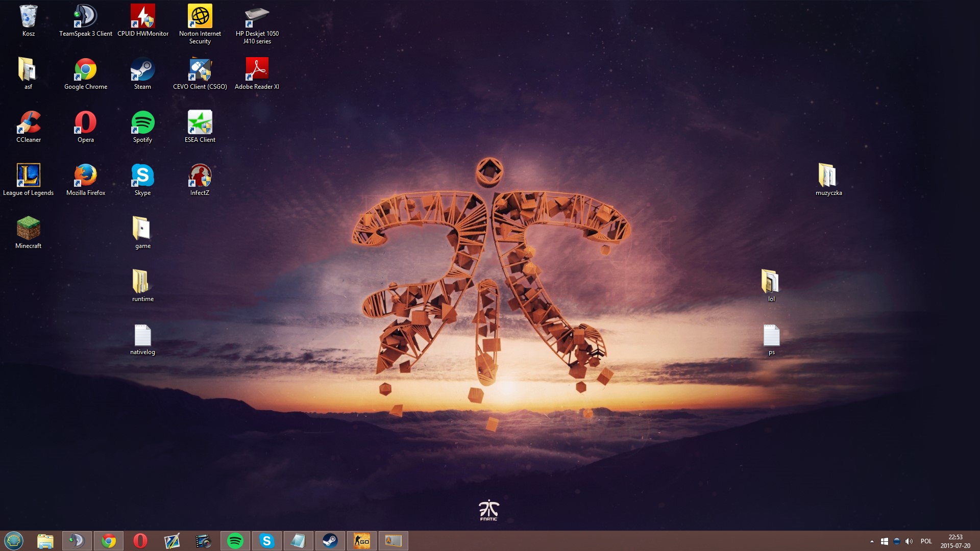The height and width of the screenshot is (551, 980).
Task: Switch to CS:GO in the taskbar
Action: (x=362, y=541)
